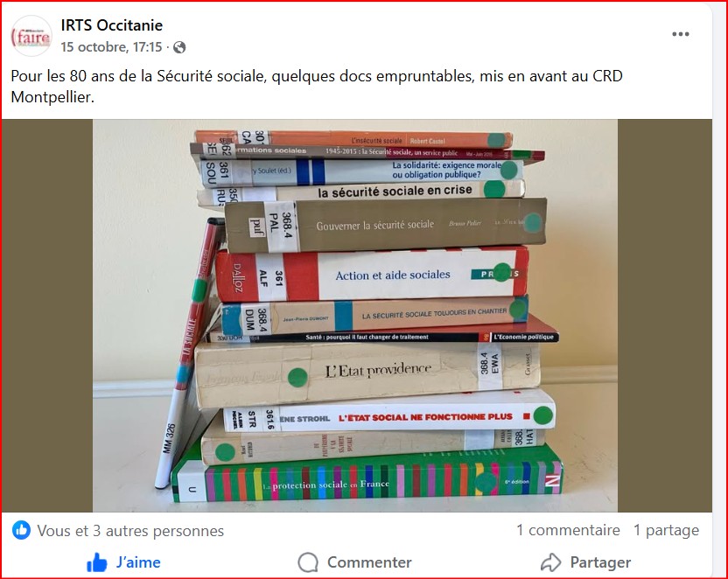Click the Commenter button
Viewport: 728px width, 579px height.
click(354, 562)
